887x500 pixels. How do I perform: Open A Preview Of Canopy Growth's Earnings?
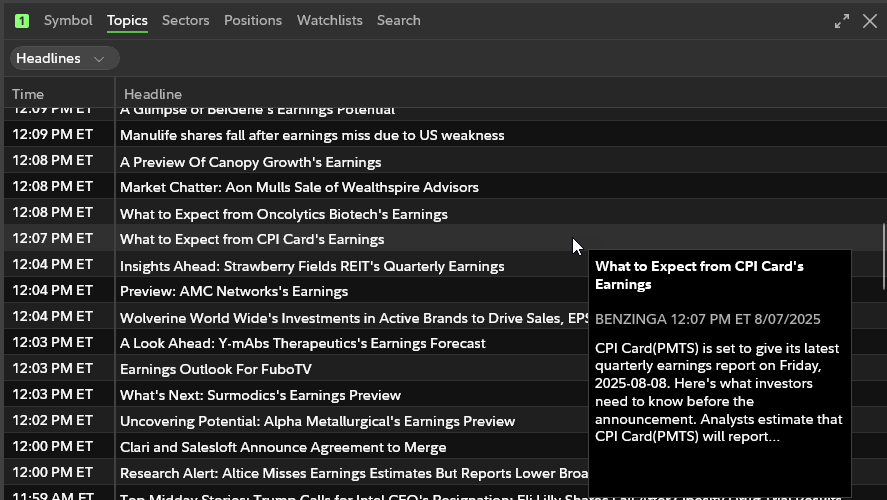pos(250,162)
